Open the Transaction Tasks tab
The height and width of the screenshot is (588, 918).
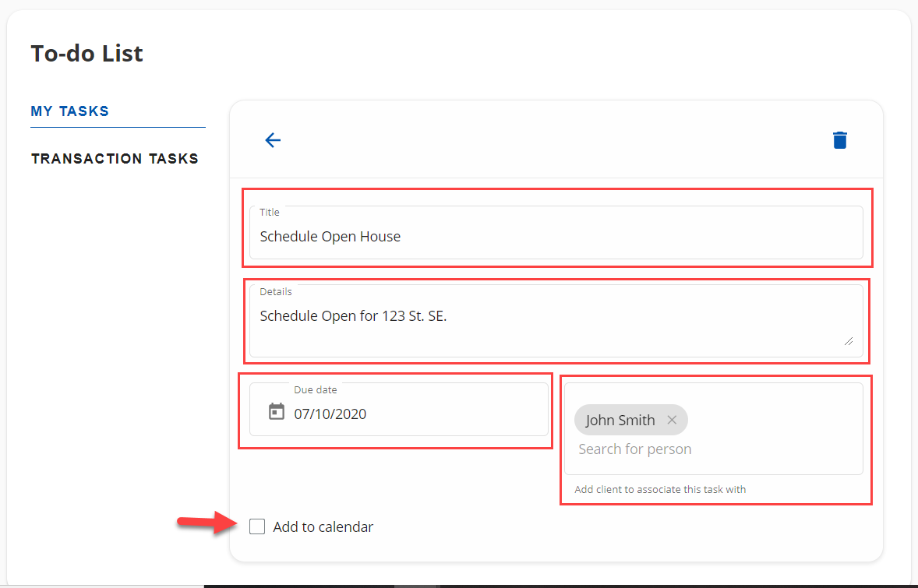click(115, 159)
